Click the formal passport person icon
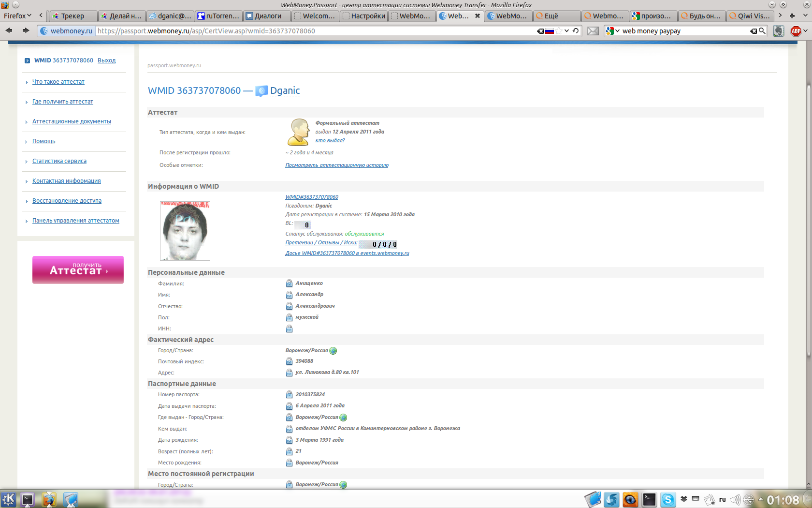This screenshot has height=508, width=812. tap(298, 132)
